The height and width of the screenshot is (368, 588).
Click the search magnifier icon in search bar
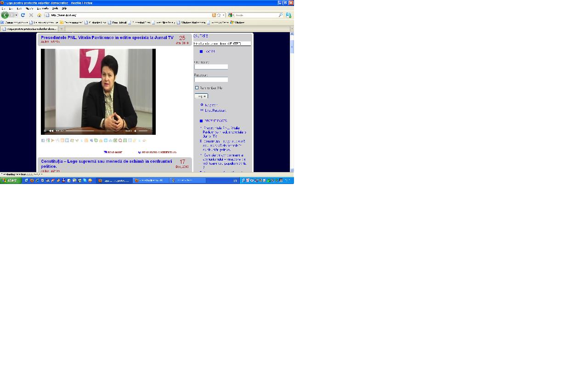click(x=281, y=15)
